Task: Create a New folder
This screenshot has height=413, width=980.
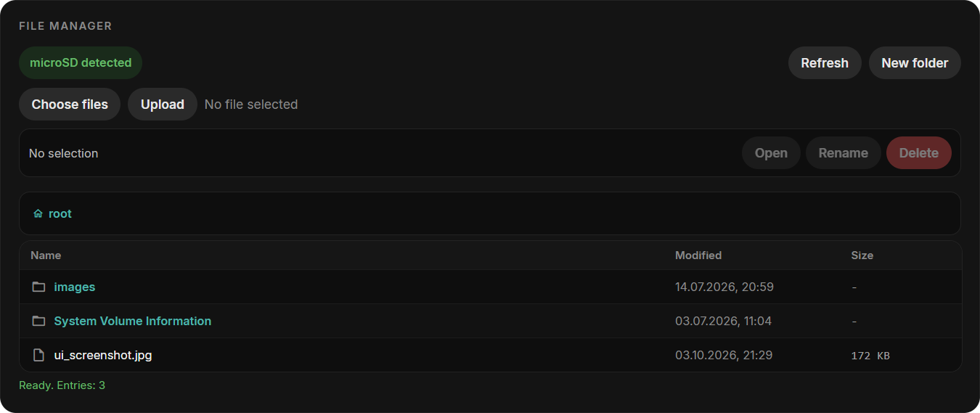Action: pos(915,63)
